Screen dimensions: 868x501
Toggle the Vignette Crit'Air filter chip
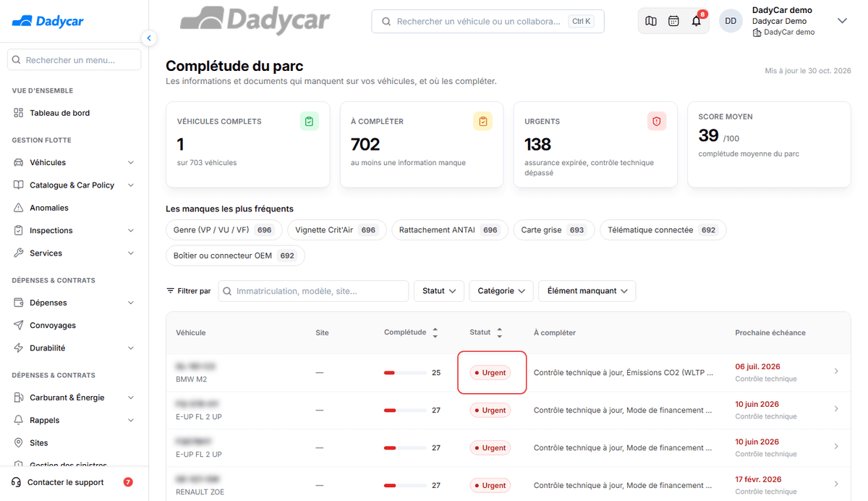(336, 230)
